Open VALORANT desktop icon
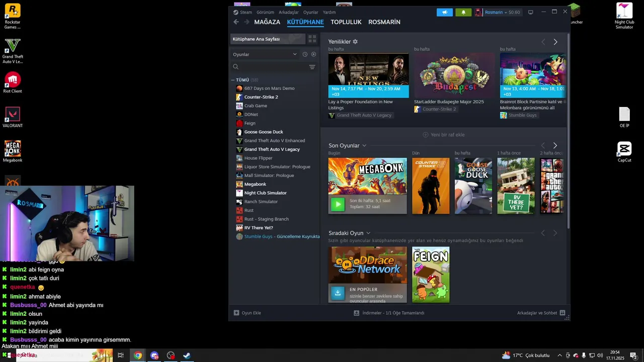 click(x=13, y=117)
